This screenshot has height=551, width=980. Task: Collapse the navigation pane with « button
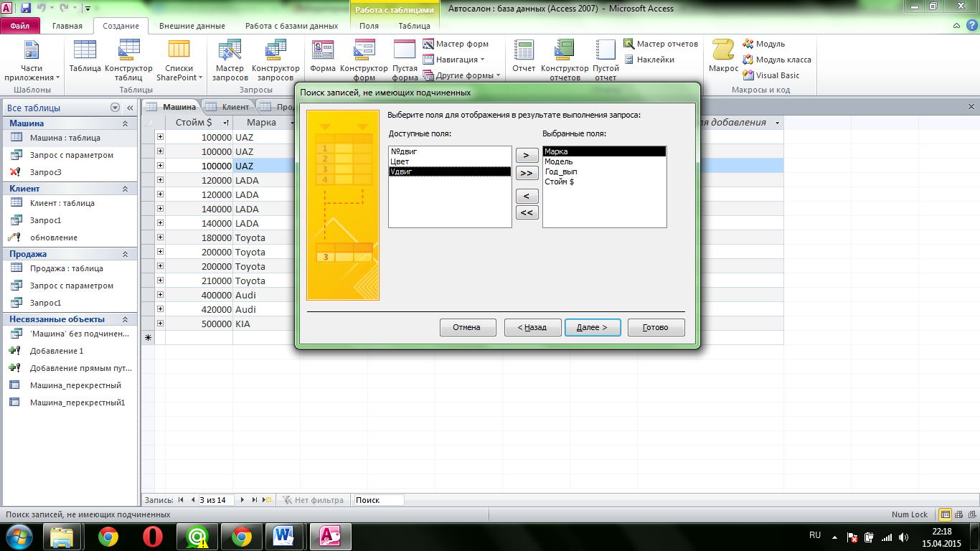click(x=130, y=108)
